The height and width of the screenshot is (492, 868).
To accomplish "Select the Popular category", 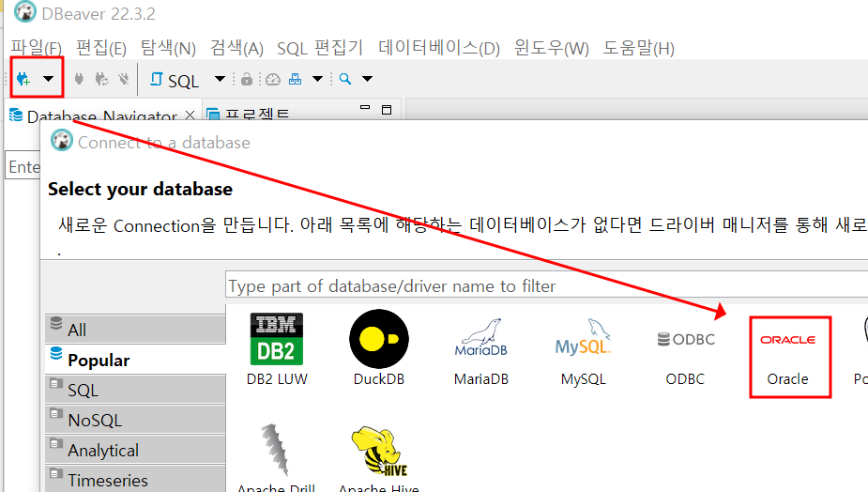I will (x=136, y=360).
